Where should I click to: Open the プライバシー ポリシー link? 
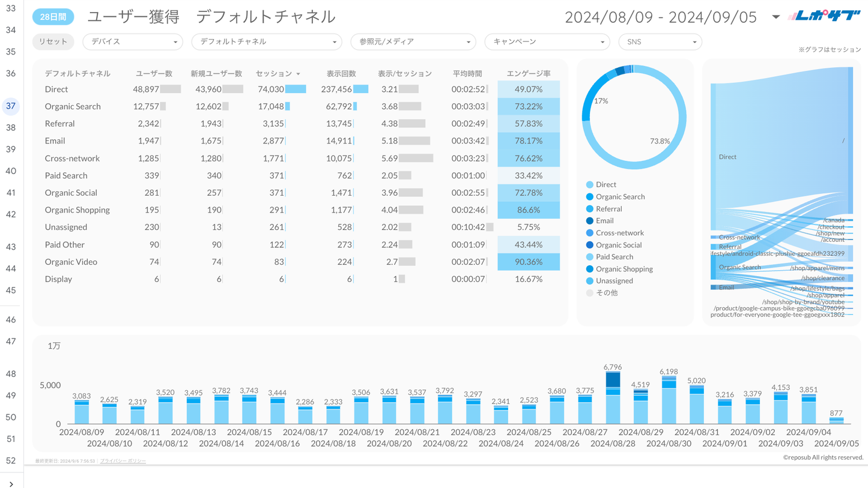(x=123, y=461)
